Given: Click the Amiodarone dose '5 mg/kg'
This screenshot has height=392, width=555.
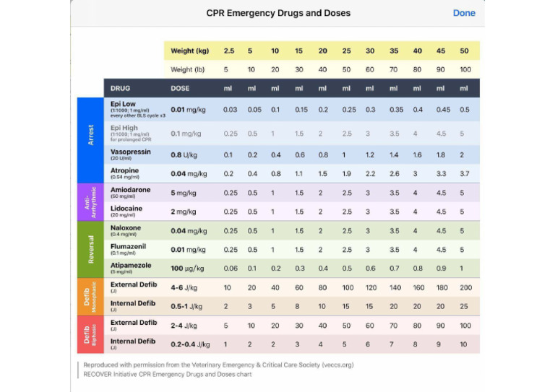Looking at the screenshot, I should coord(184,193).
